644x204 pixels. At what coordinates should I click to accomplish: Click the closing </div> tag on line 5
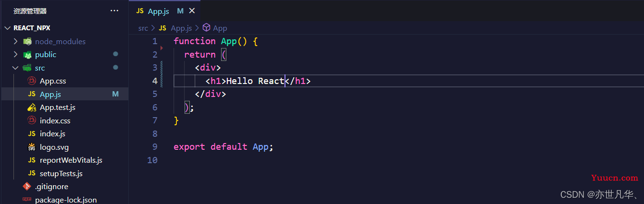(211, 94)
